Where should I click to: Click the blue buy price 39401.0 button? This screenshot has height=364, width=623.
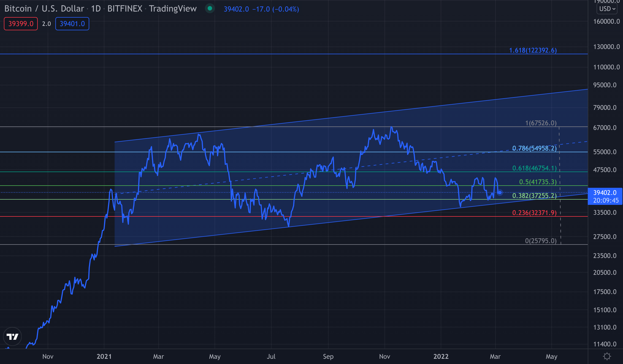point(72,24)
